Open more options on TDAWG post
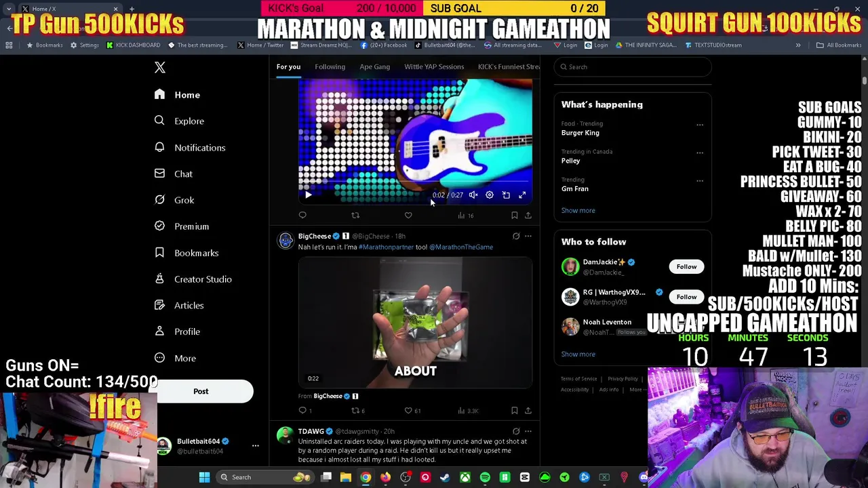Viewport: 868px width, 488px height. (x=528, y=431)
